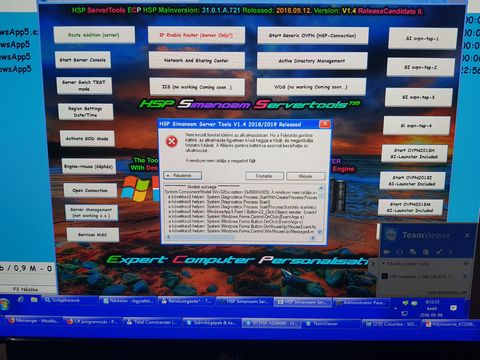Click the Services MSC button
Viewport: 480px width, 360px height.
click(x=93, y=235)
